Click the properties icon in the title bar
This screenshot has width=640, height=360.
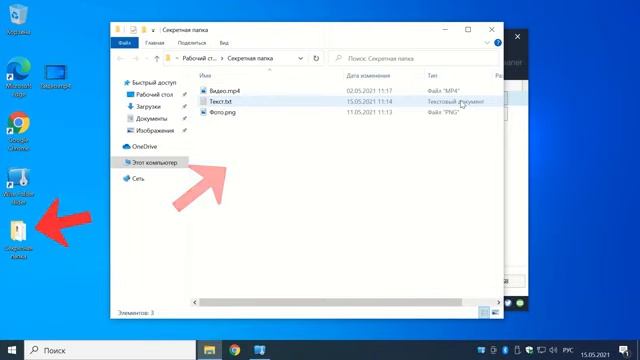pyautogui.click(x=133, y=30)
